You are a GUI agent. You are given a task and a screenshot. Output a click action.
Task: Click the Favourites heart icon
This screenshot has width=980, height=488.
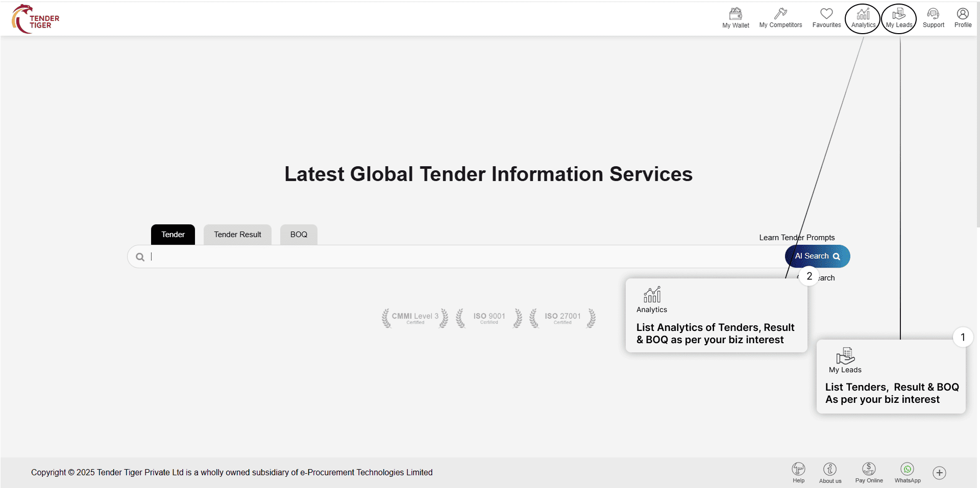point(826,18)
